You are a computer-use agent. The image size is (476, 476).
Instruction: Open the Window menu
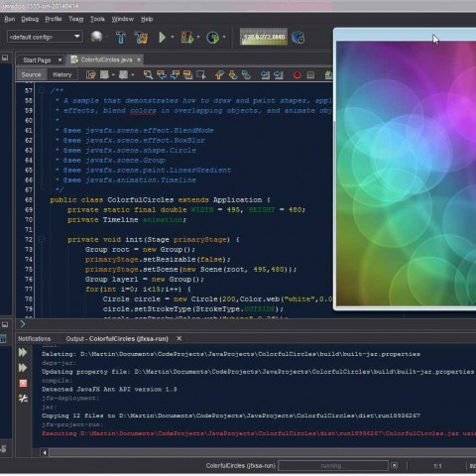tap(122, 19)
